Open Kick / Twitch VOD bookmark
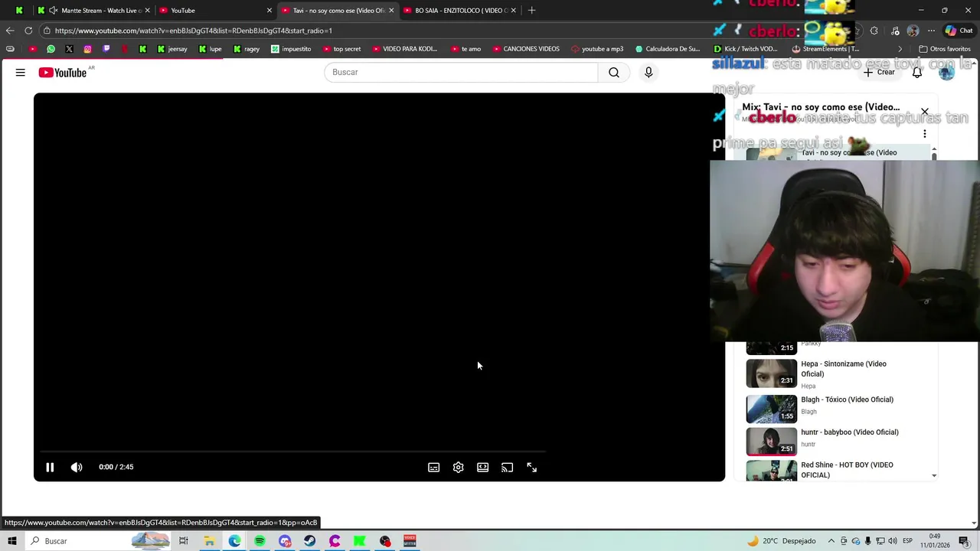Image resolution: width=980 pixels, height=551 pixels. point(745,49)
